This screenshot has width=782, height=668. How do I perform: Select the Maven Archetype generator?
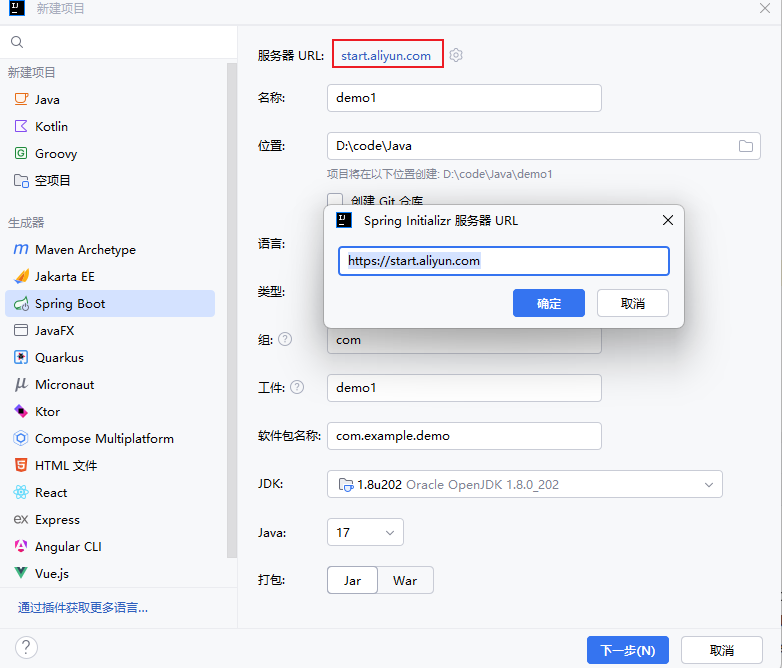pos(110,249)
